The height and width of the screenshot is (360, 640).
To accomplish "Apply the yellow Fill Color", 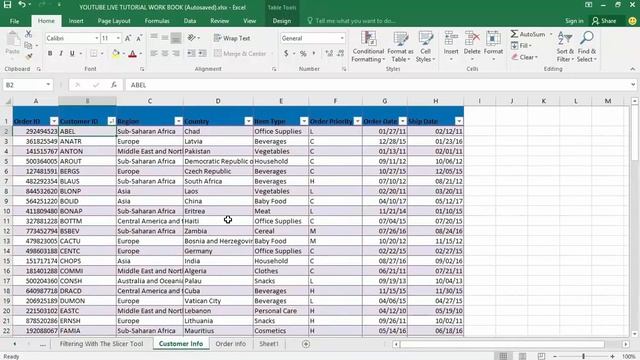I will point(116,53).
